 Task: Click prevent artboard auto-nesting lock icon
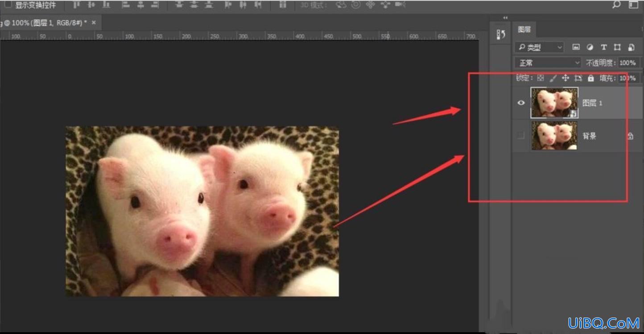click(x=578, y=78)
